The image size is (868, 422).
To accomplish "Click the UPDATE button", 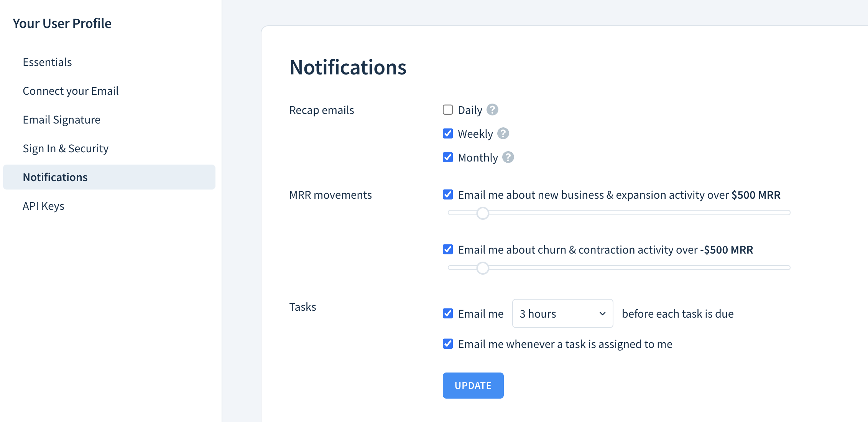I will (x=473, y=386).
